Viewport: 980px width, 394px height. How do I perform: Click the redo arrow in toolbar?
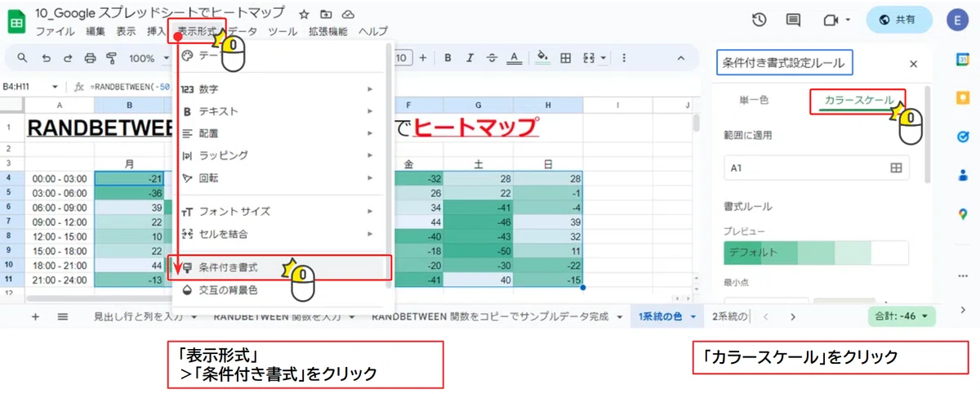tap(68, 58)
